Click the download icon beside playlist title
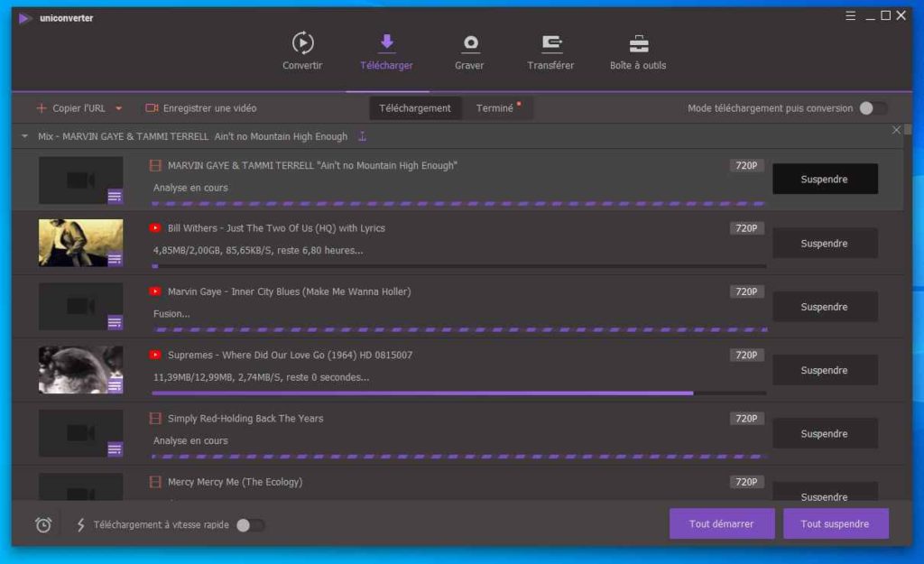The width and height of the screenshot is (924, 564). 363,137
